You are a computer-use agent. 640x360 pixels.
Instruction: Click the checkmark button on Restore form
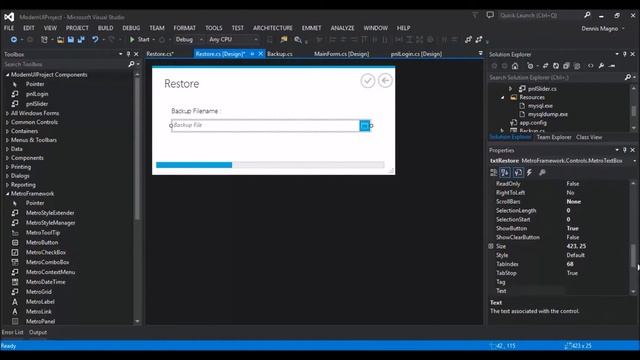(368, 81)
